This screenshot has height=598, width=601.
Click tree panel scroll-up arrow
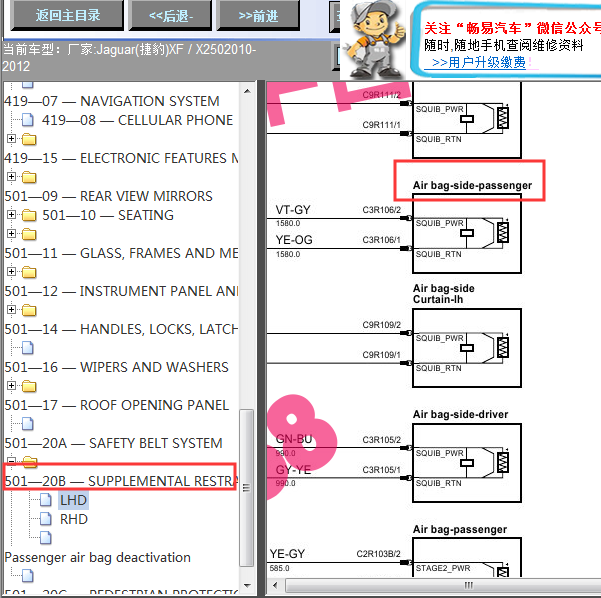click(x=247, y=91)
